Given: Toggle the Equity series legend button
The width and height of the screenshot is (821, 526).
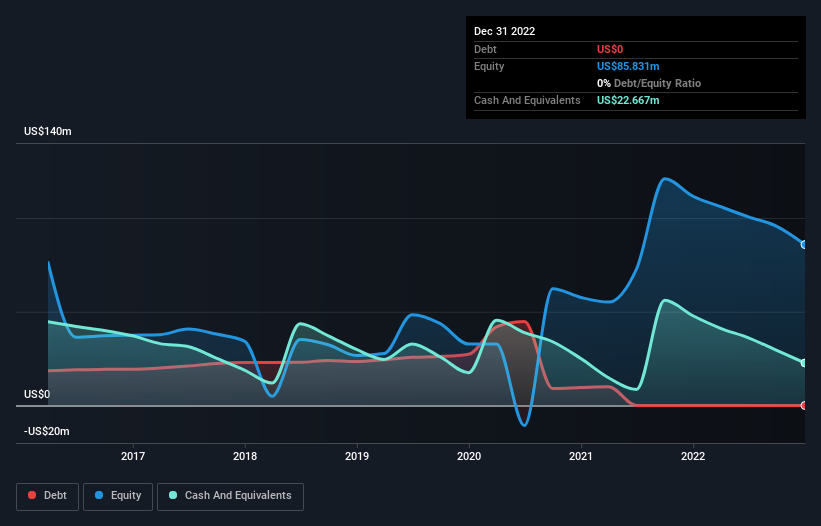Looking at the screenshot, I should pyautogui.click(x=118, y=496).
